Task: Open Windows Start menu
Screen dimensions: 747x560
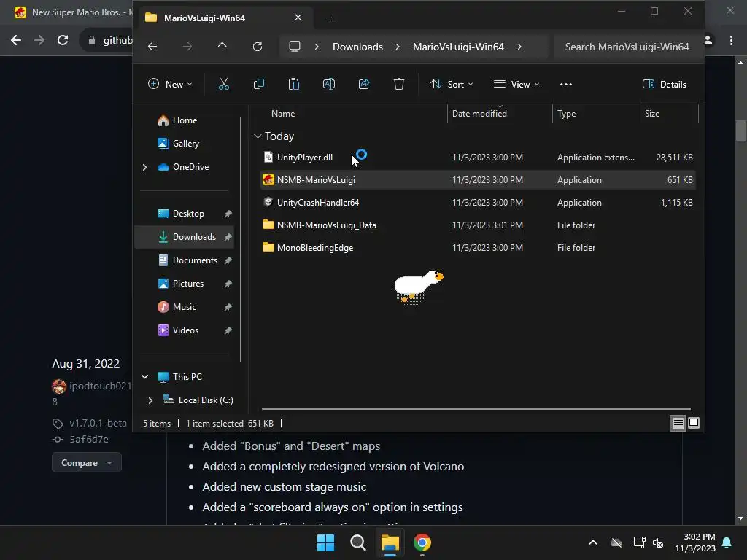Action: [326, 542]
